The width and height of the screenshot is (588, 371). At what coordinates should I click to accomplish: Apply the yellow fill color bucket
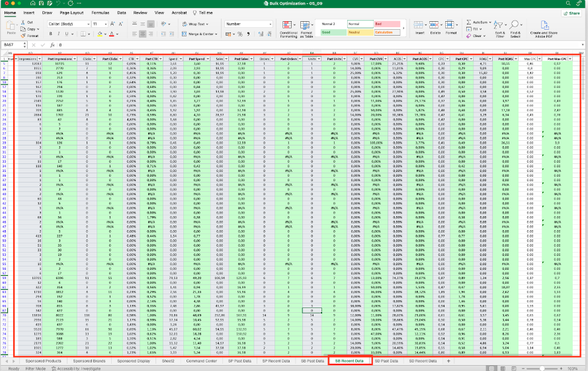(x=100, y=34)
